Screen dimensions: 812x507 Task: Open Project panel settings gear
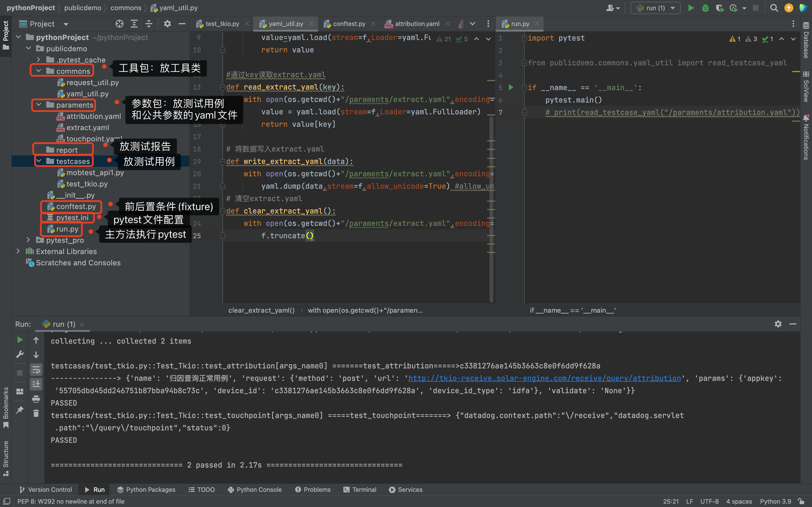click(167, 24)
